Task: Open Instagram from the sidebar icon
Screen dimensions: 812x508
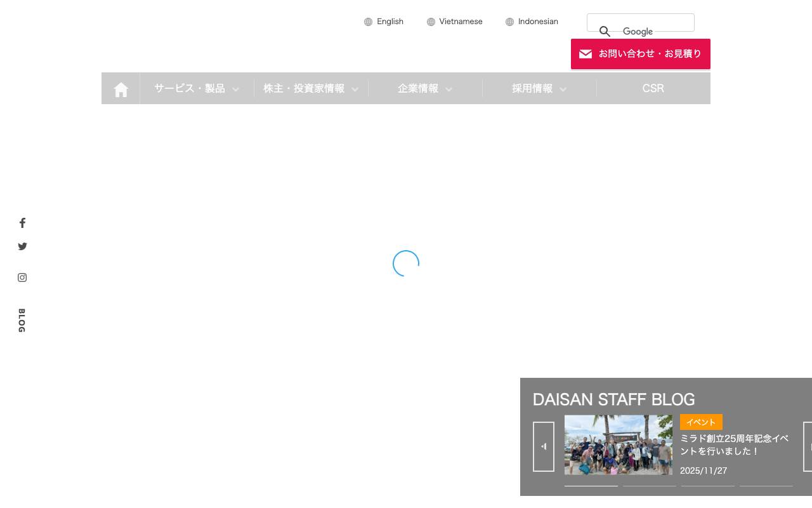Action: 22,277
